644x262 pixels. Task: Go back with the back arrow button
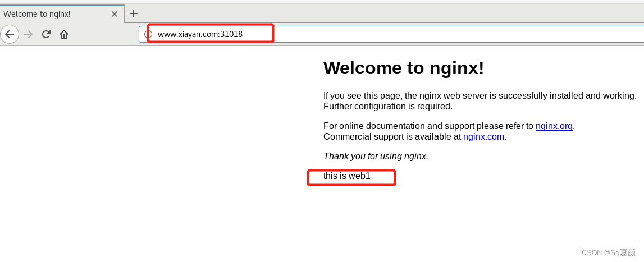10,34
